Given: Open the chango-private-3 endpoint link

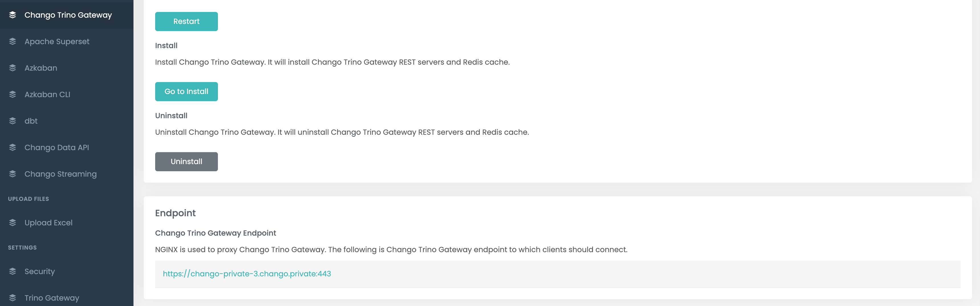Looking at the screenshot, I should pyautogui.click(x=247, y=273).
